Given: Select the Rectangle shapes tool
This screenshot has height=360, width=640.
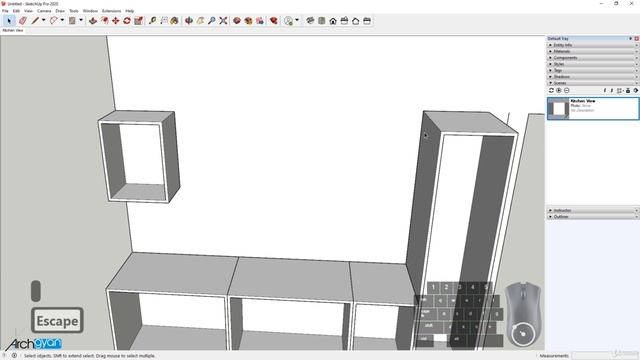Looking at the screenshot, I should (x=72, y=20).
